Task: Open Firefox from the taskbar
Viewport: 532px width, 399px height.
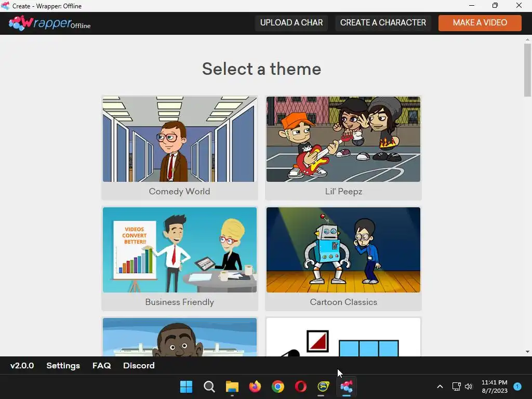Action: 255,387
